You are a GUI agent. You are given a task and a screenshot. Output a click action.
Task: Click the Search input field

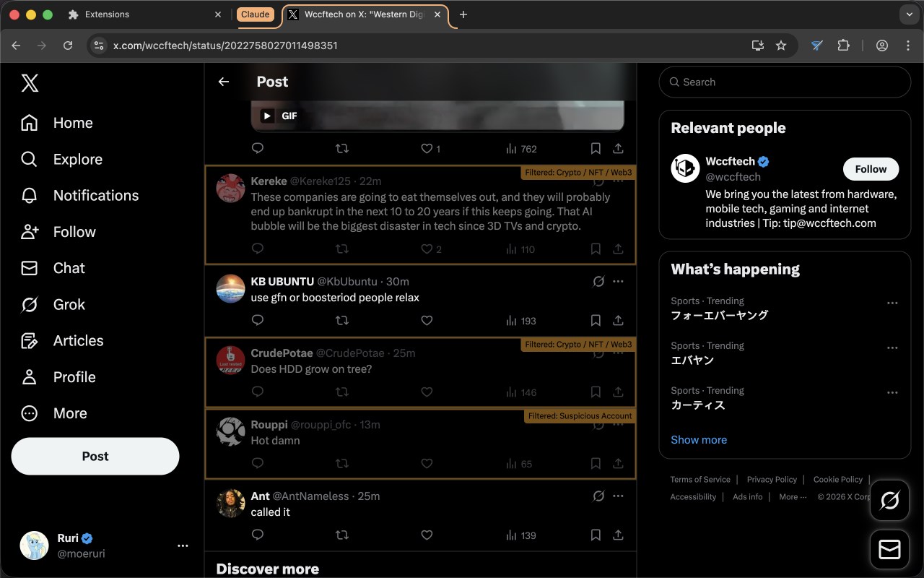785,82
